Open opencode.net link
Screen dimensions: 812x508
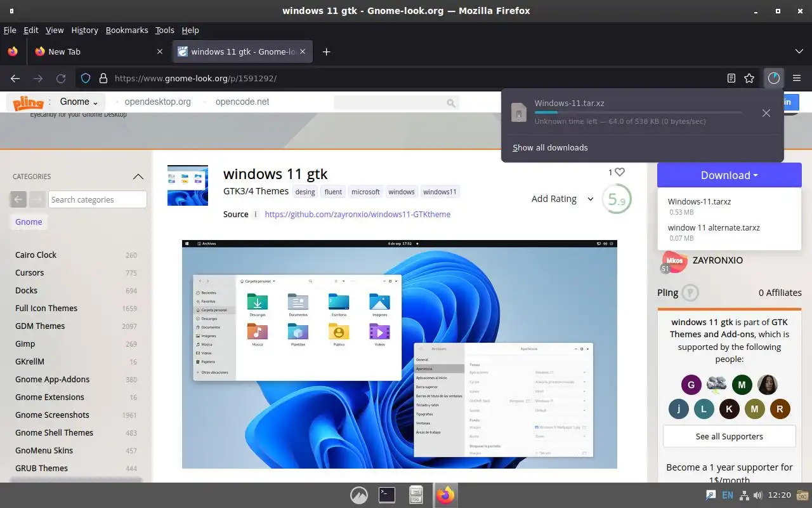pos(242,102)
